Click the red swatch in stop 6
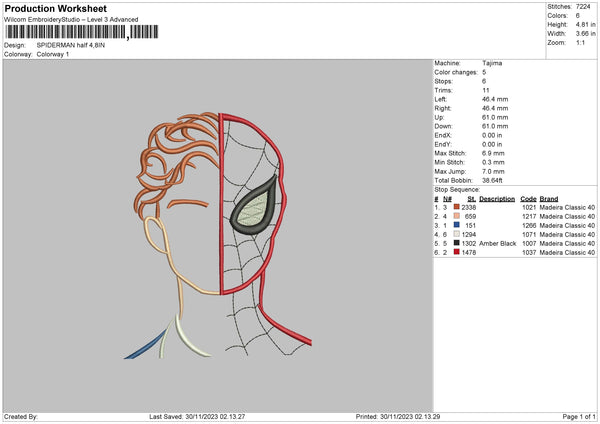This screenshot has height=424, width=600. click(x=457, y=252)
